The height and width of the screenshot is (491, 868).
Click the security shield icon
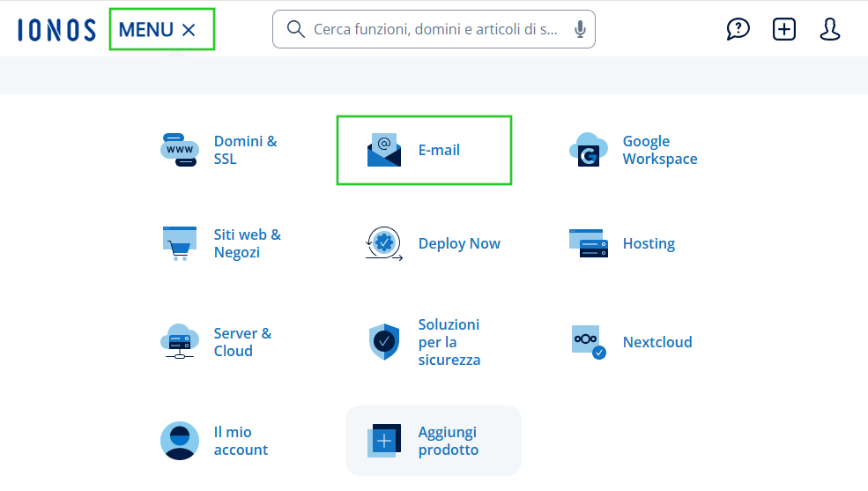click(384, 341)
